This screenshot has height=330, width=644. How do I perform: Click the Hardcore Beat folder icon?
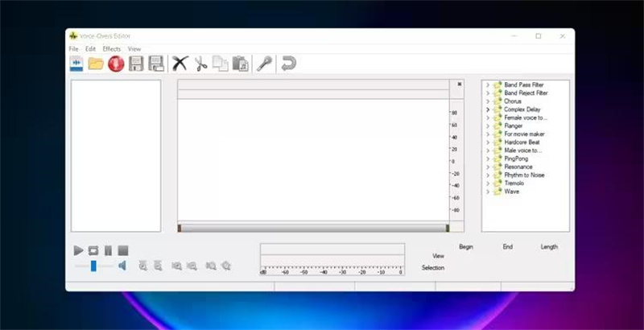click(497, 142)
